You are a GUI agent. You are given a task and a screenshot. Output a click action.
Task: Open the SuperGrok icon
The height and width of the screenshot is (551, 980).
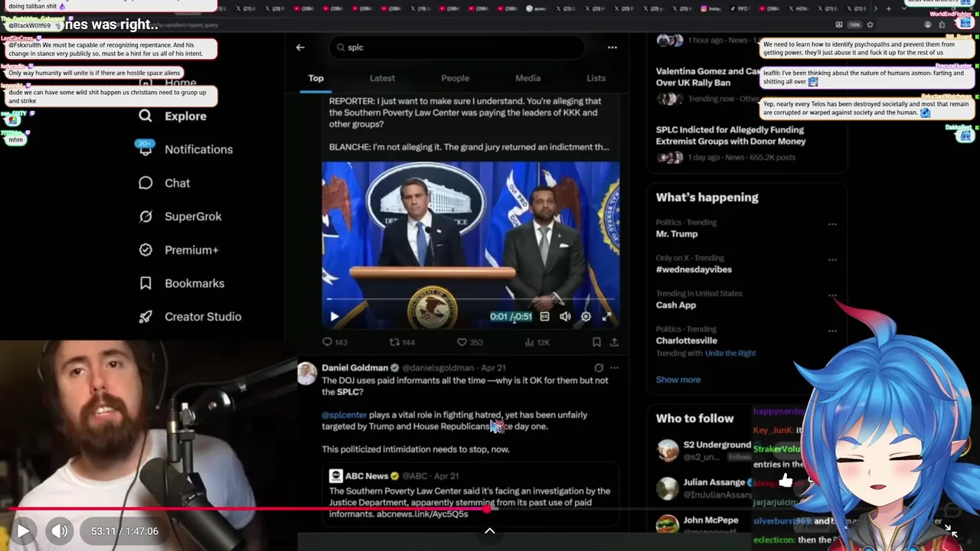click(145, 217)
